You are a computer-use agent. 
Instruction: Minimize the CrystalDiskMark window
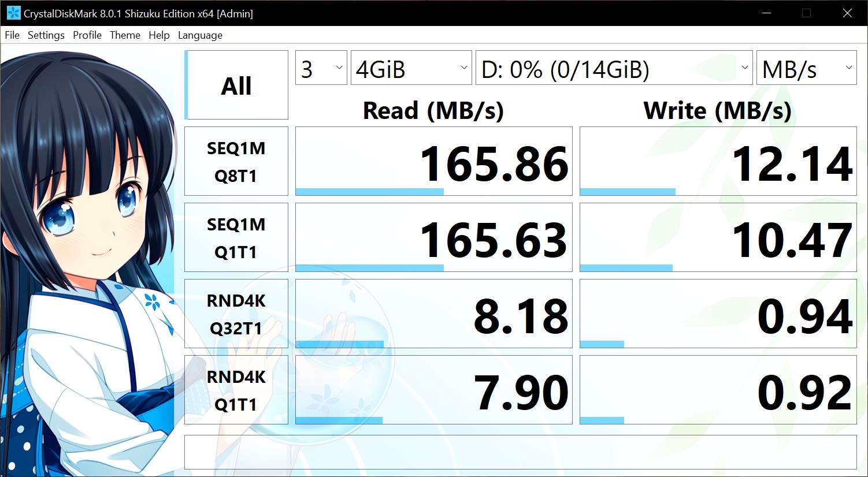767,13
